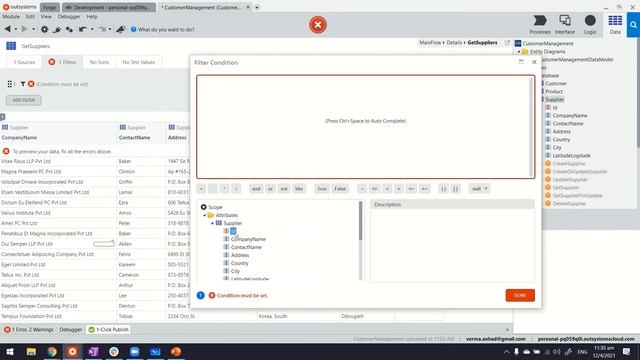
Task: Insert the True value
Action: tap(322, 189)
